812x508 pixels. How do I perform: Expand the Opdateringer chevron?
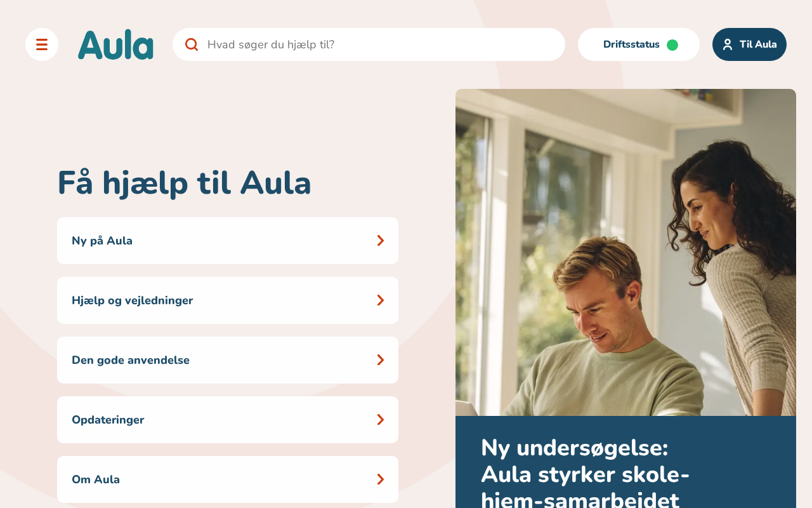(x=381, y=420)
